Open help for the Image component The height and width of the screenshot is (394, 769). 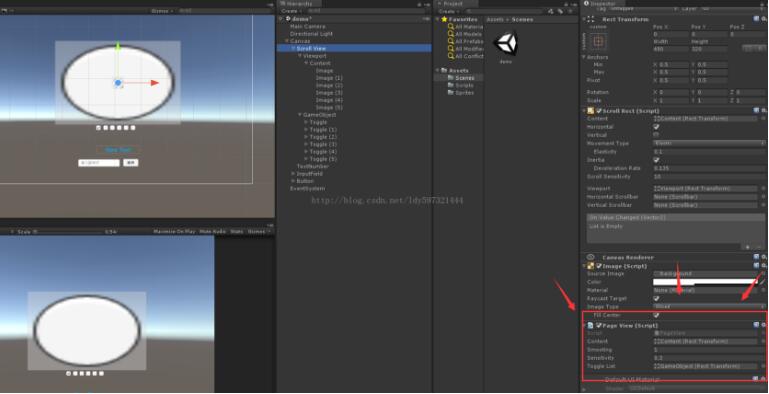(756, 266)
